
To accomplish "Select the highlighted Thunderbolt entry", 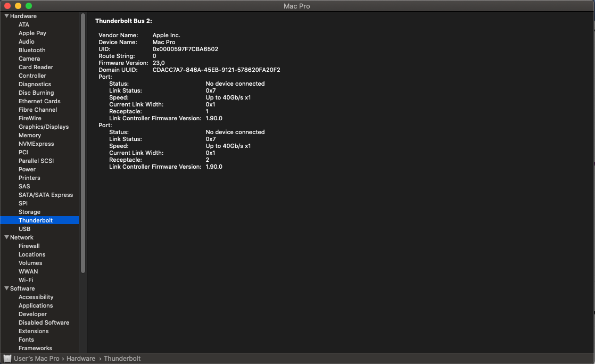I will pyautogui.click(x=39, y=220).
